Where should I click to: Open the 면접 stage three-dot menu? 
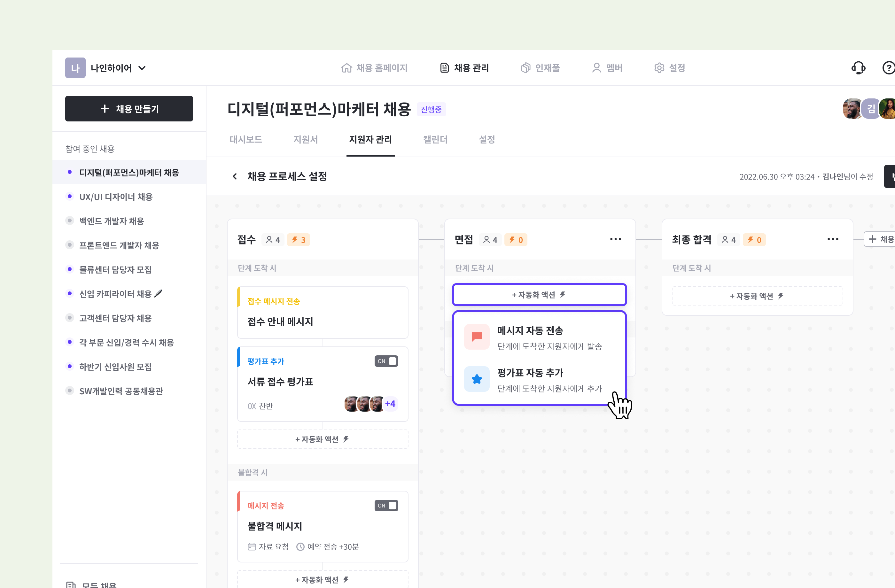[x=615, y=239]
